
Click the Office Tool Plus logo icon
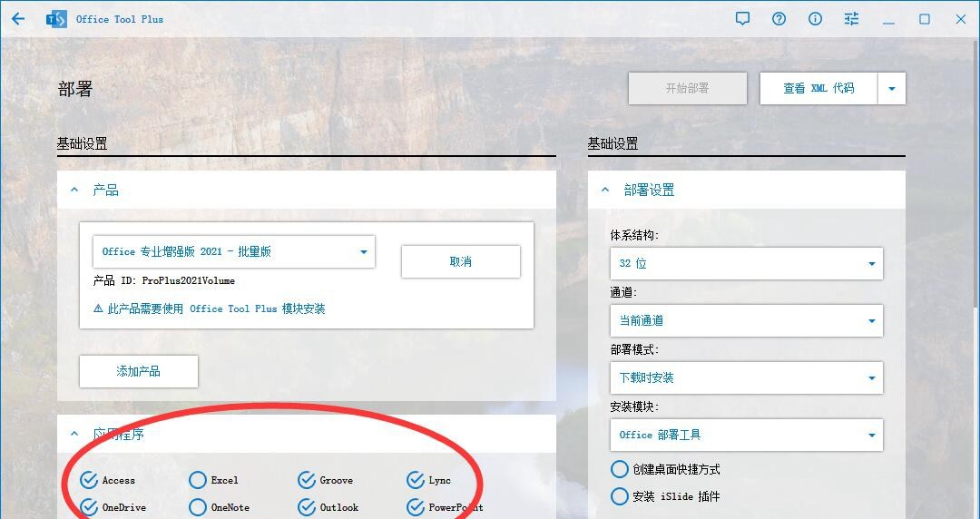coord(56,19)
